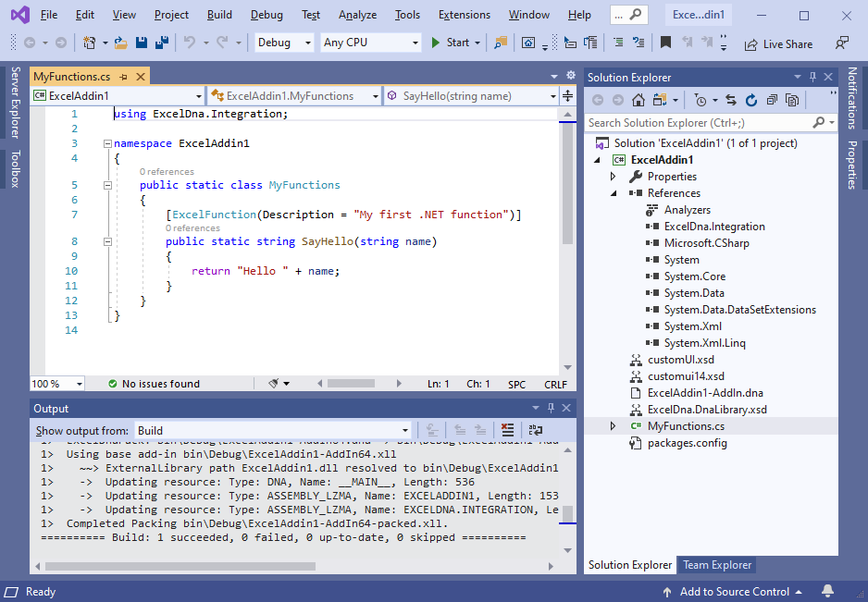The height and width of the screenshot is (602, 868).
Task: Open the Notifications side tab
Action: pos(852,98)
